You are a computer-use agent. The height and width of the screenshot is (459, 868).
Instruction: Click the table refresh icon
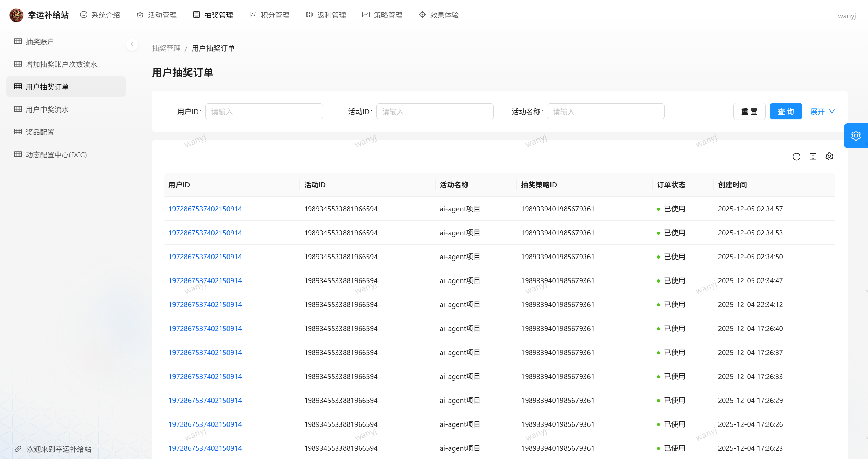(796, 157)
